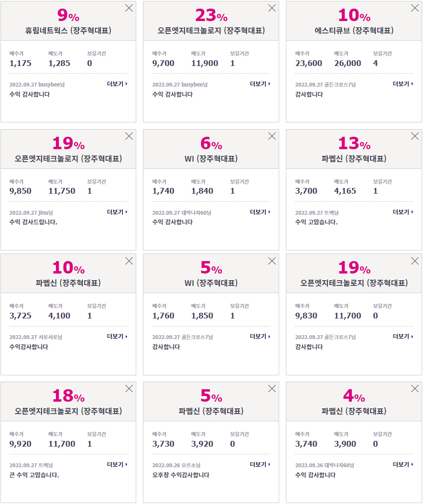
Task: Dismiss the 13% 파멥신 card
Action: point(415,136)
